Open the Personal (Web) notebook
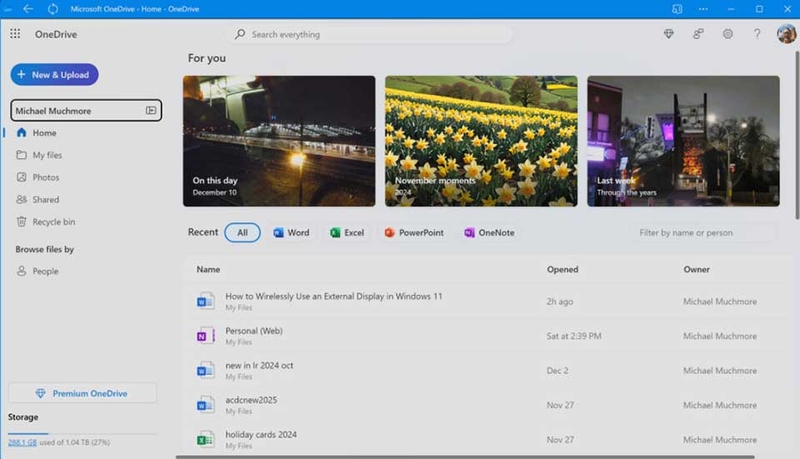The width and height of the screenshot is (800, 459). 254,331
